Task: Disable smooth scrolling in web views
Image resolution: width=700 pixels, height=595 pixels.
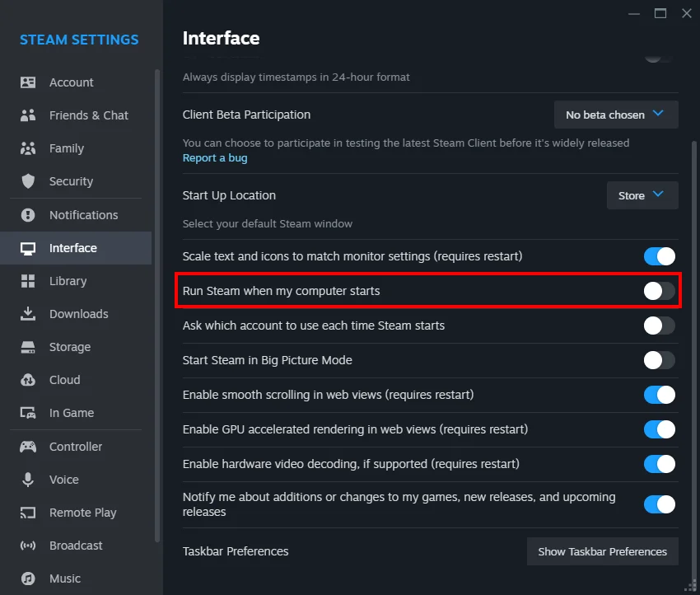Action: (x=659, y=395)
